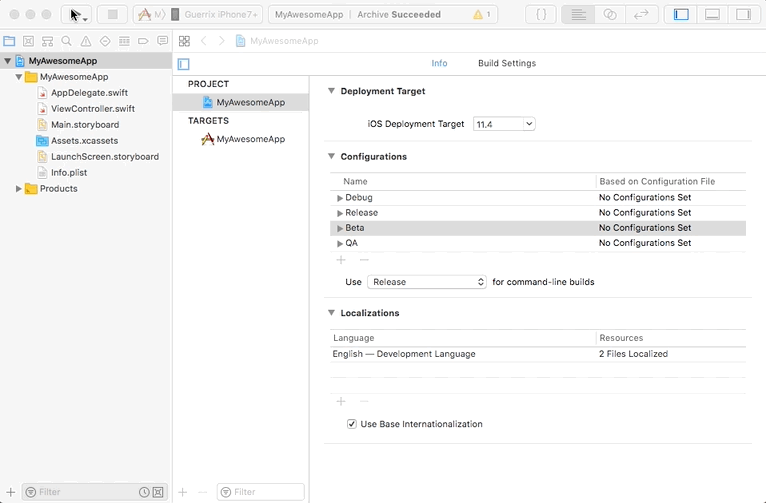Collapse the MyAwesomeApp project root
Viewport: 766px width, 503px height.
pyautogui.click(x=7, y=61)
